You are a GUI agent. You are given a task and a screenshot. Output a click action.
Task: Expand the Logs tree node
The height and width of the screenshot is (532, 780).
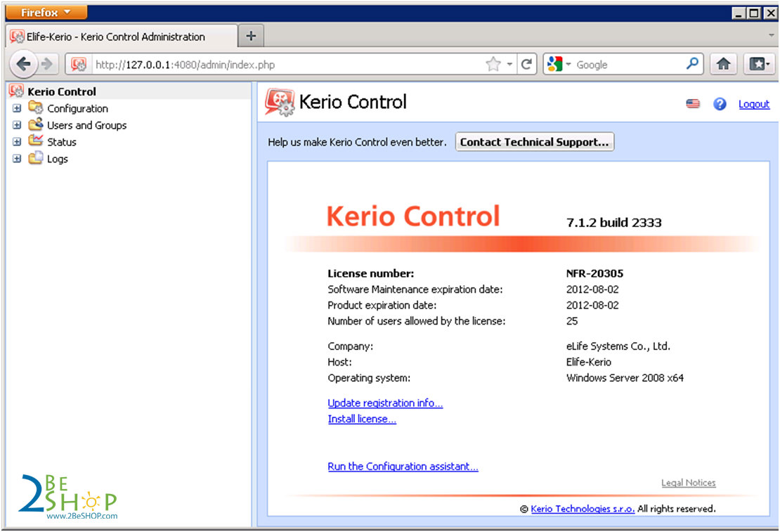pyautogui.click(x=17, y=159)
